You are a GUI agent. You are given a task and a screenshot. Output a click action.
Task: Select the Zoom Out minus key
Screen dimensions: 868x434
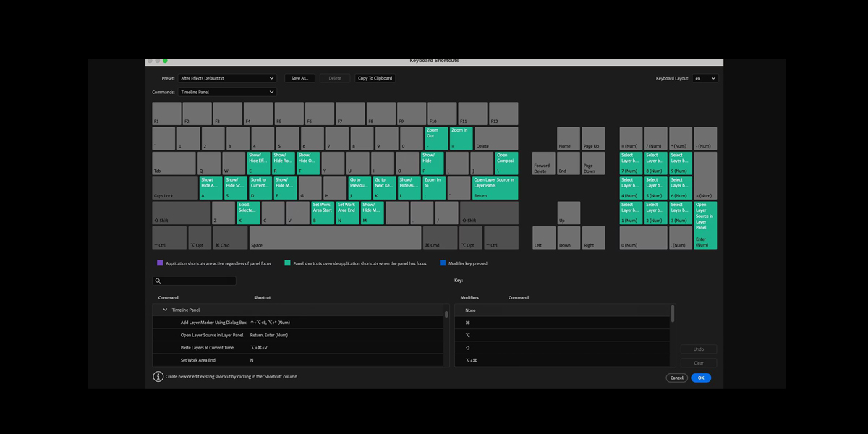(x=435, y=138)
